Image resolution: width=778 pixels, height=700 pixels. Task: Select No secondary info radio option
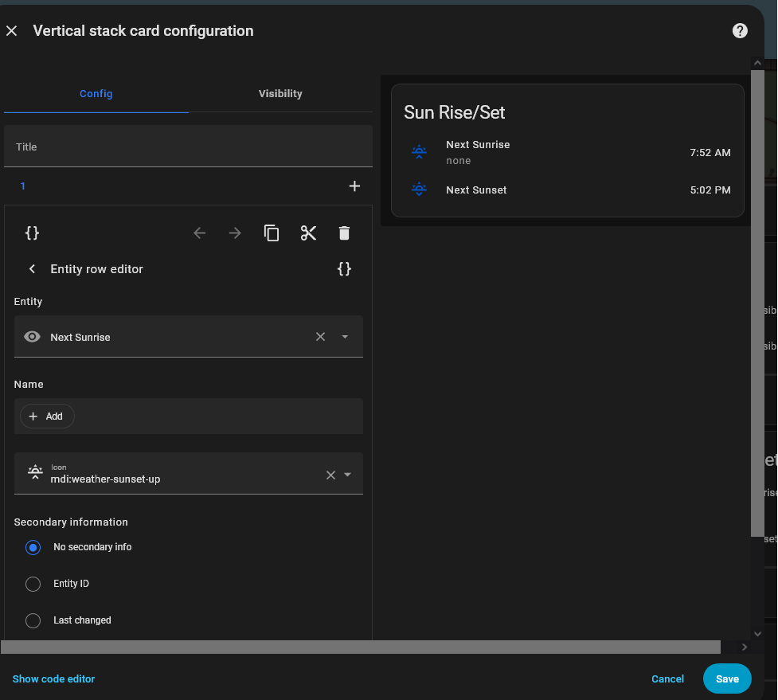pos(33,548)
